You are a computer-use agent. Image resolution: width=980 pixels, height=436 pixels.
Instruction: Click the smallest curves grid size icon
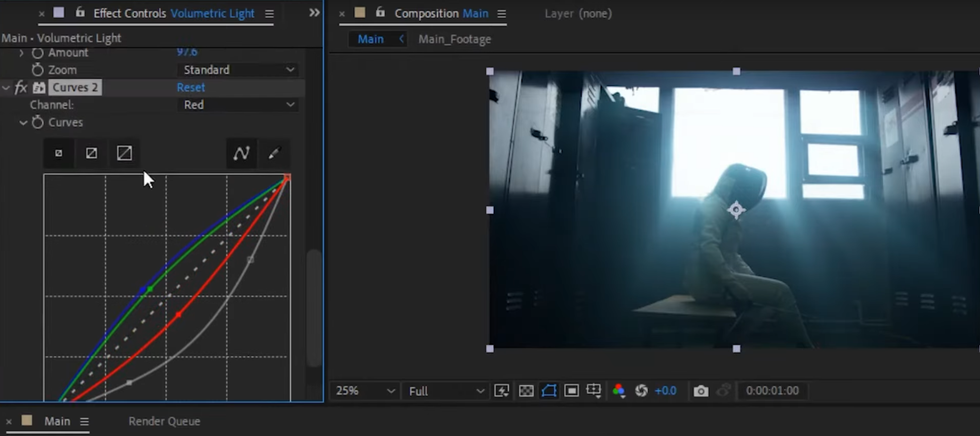click(59, 153)
